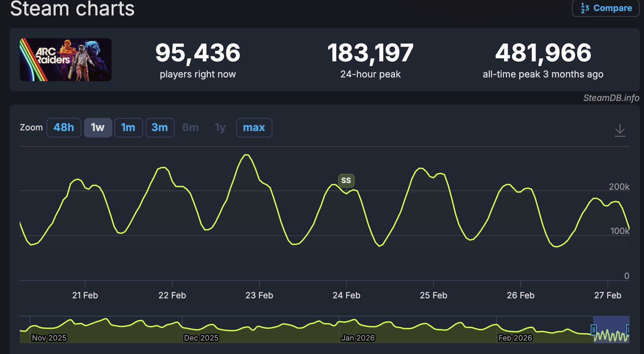Click the SteamDB.info credit text
The height and width of the screenshot is (354, 644).
tap(611, 98)
